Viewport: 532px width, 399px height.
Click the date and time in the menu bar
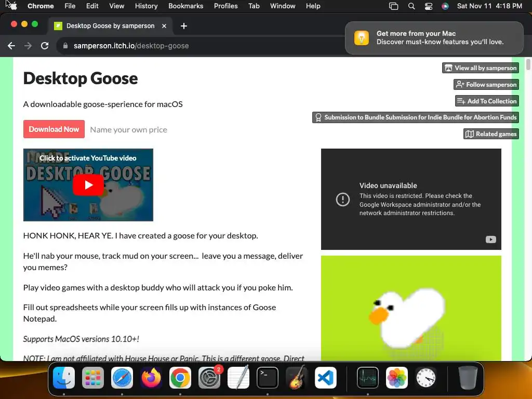(489, 6)
